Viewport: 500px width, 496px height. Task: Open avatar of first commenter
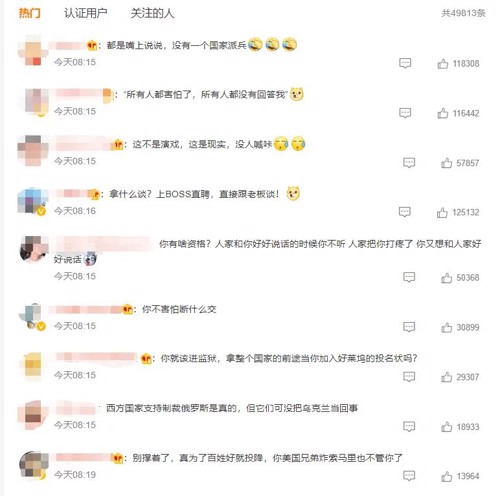coord(33,50)
